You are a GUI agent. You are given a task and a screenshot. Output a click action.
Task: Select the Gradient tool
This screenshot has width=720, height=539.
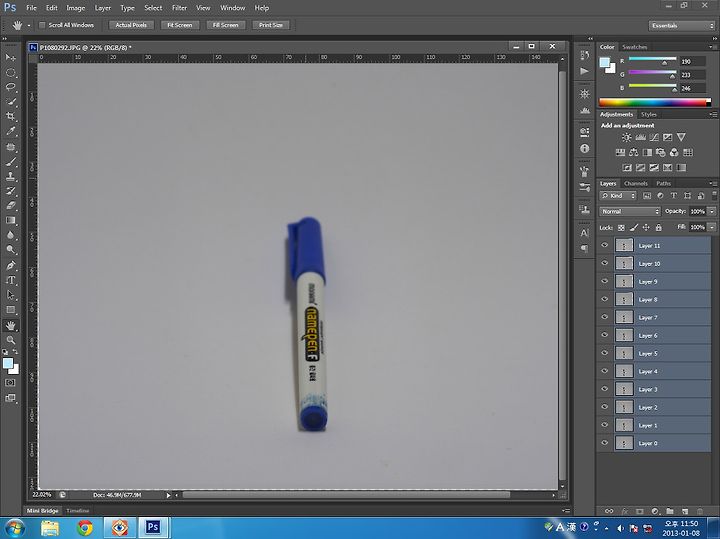[10, 220]
